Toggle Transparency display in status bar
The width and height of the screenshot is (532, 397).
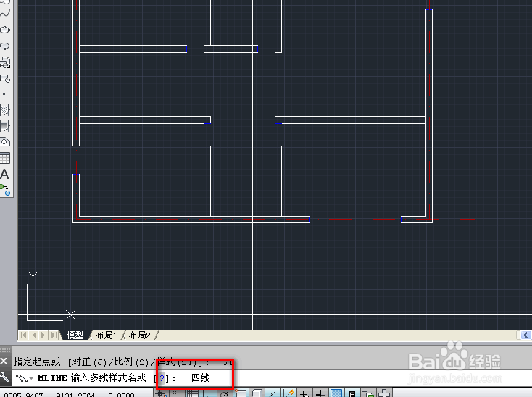click(336, 393)
